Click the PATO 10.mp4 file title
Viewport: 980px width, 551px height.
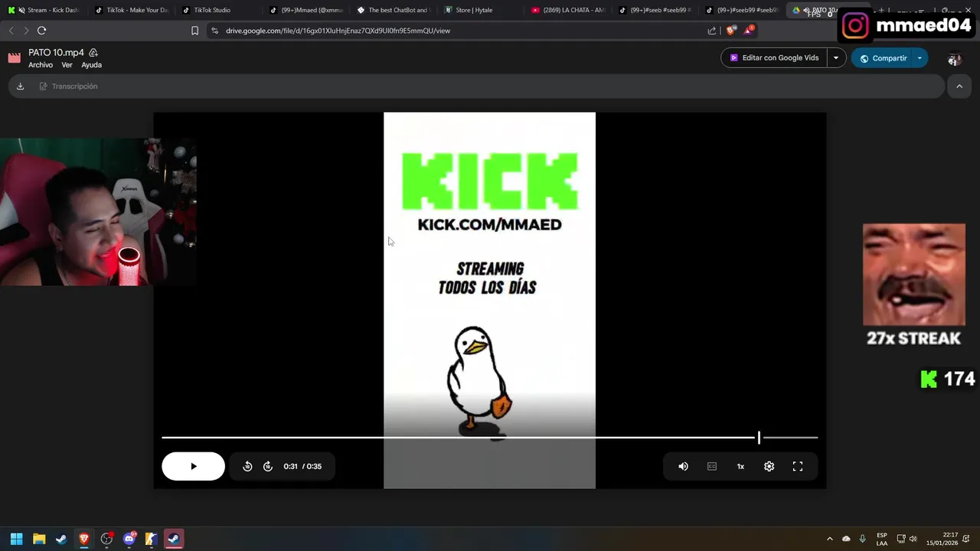(56, 53)
